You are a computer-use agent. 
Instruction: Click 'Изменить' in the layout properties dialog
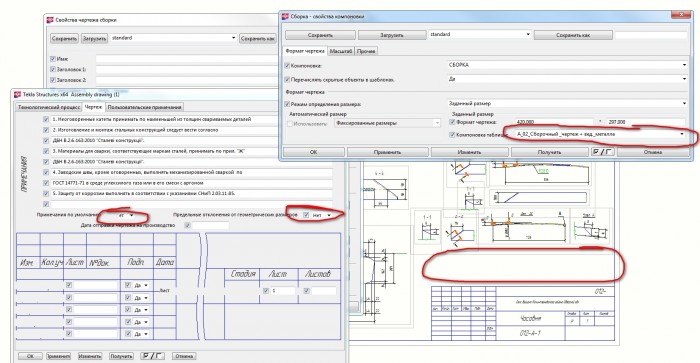469,152
